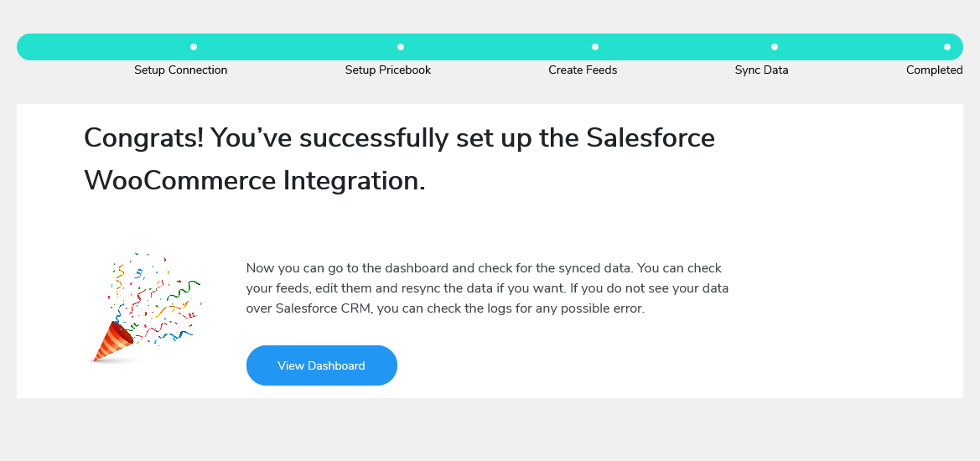Image resolution: width=980 pixels, height=461 pixels.
Task: Go to the Setup Pricebook step label
Action: [x=387, y=70]
